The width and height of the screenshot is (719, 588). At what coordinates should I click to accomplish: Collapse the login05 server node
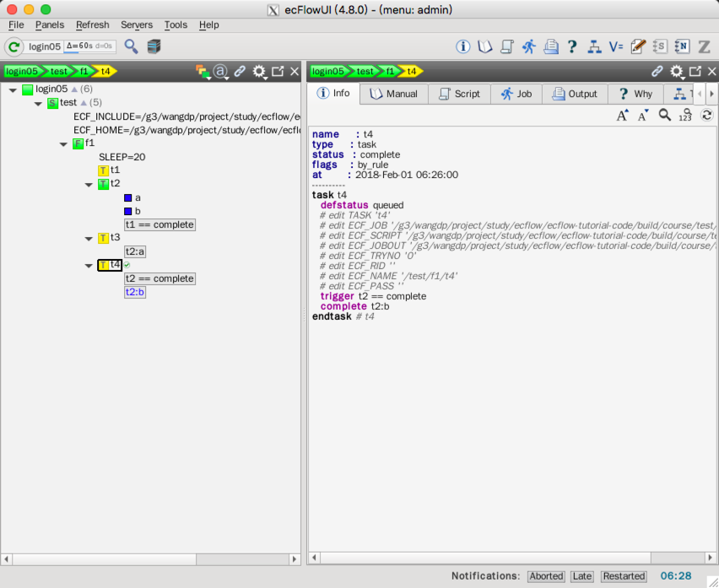[x=13, y=90]
